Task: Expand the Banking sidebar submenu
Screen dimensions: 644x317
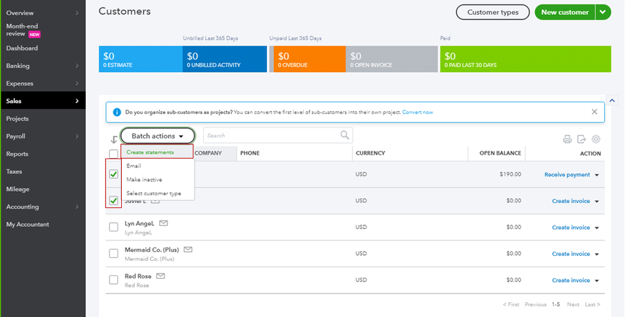Action: [x=77, y=66]
